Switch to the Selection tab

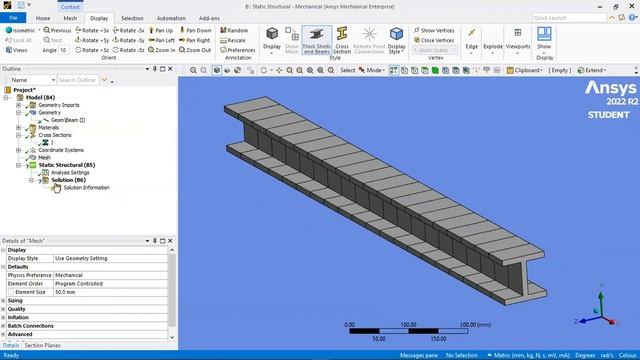point(132,18)
